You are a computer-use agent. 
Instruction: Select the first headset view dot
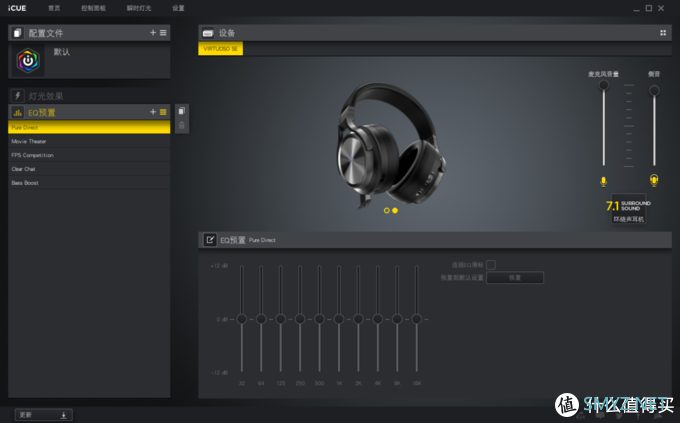386,210
